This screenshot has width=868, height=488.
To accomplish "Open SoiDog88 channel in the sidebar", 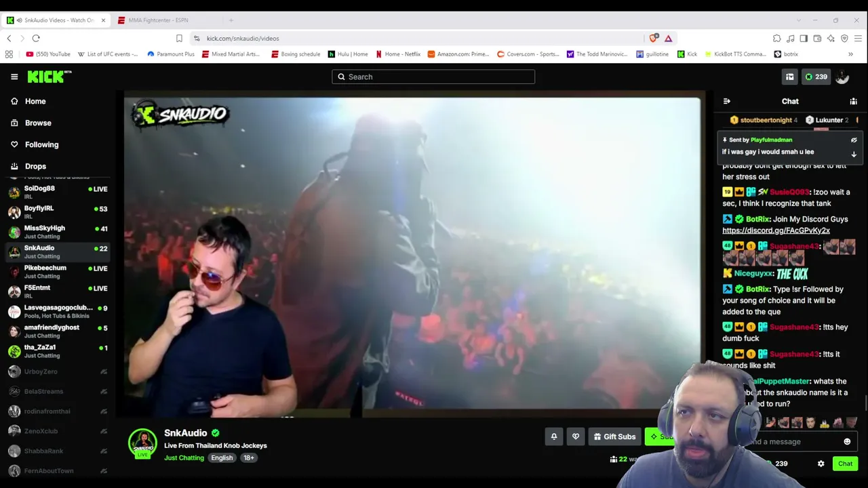I will (x=57, y=192).
